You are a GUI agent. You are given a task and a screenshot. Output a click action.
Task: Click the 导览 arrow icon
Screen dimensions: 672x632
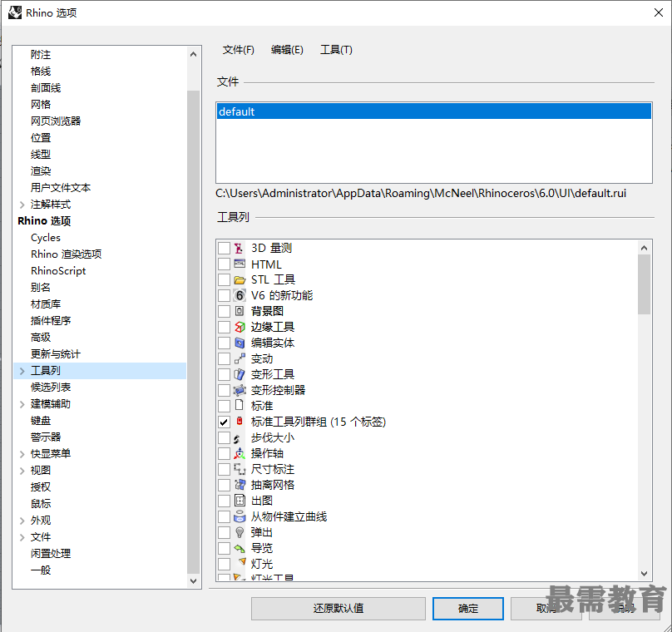(x=240, y=548)
